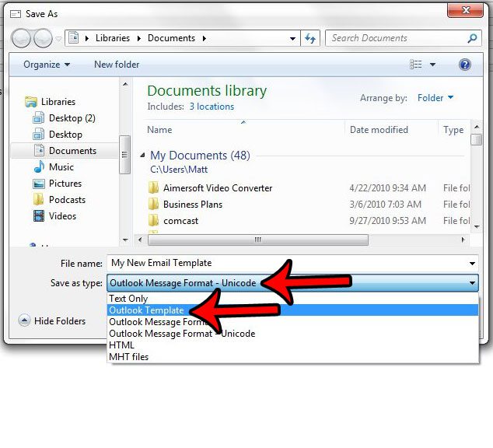Select the Business Plans folder

pyautogui.click(x=193, y=205)
